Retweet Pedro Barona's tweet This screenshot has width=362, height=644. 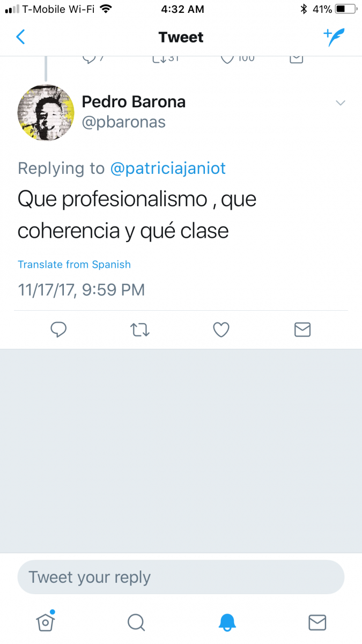[x=140, y=330]
